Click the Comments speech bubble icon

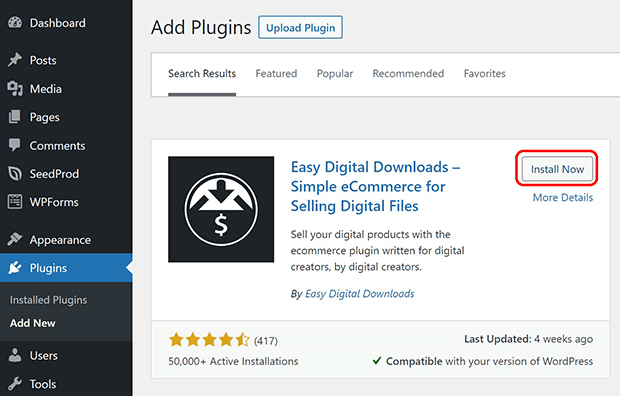pos(15,145)
